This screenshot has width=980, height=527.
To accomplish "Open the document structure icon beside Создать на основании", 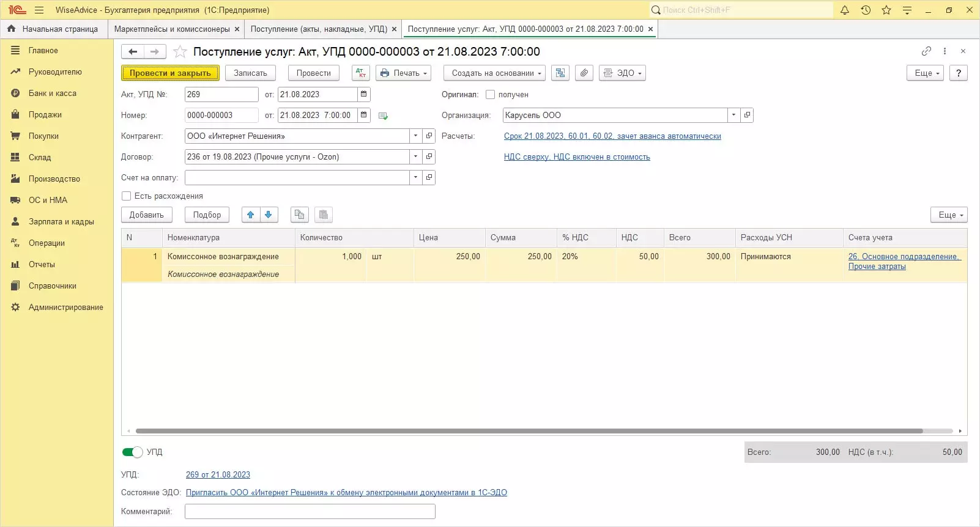I will click(x=560, y=73).
